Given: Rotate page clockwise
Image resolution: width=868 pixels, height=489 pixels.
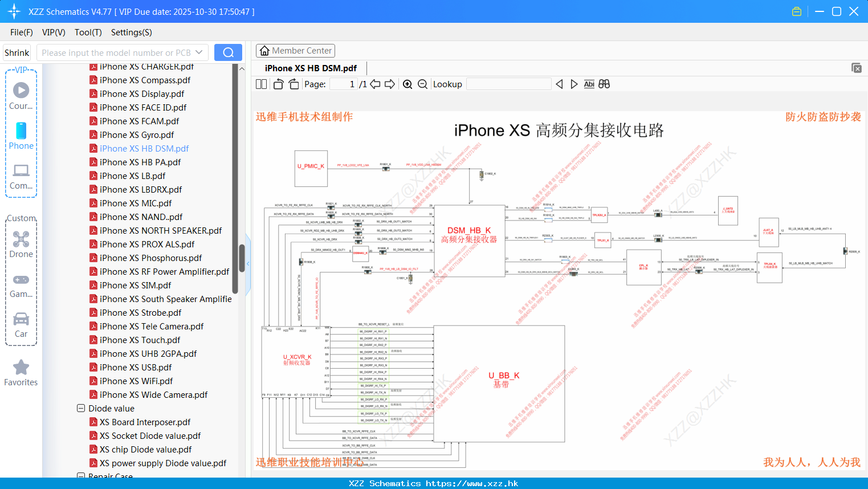Looking at the screenshot, I should [294, 84].
